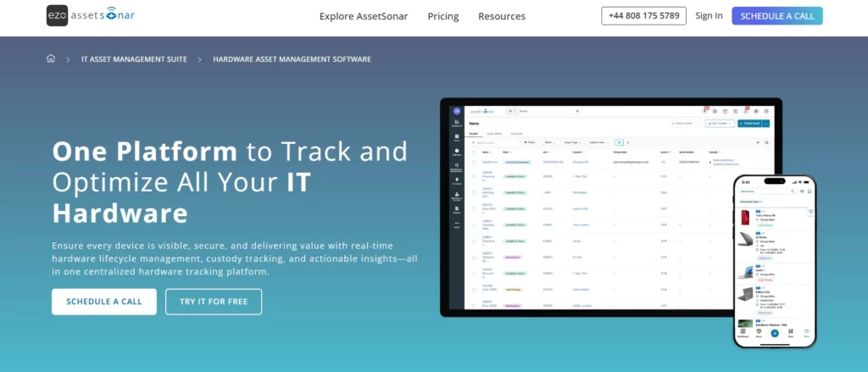This screenshot has height=372, width=868.
Task: Check the MacBook Air row checkbox
Action: pyautogui.click(x=472, y=161)
